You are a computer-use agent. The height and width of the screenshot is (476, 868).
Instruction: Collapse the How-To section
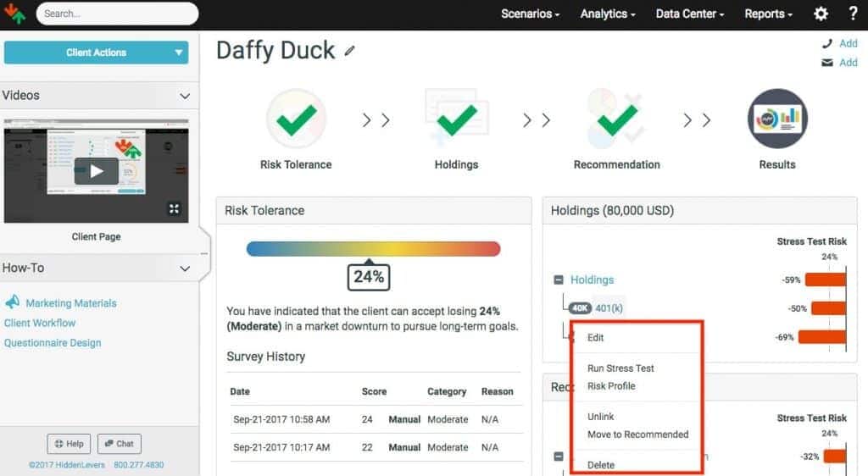coord(185,268)
